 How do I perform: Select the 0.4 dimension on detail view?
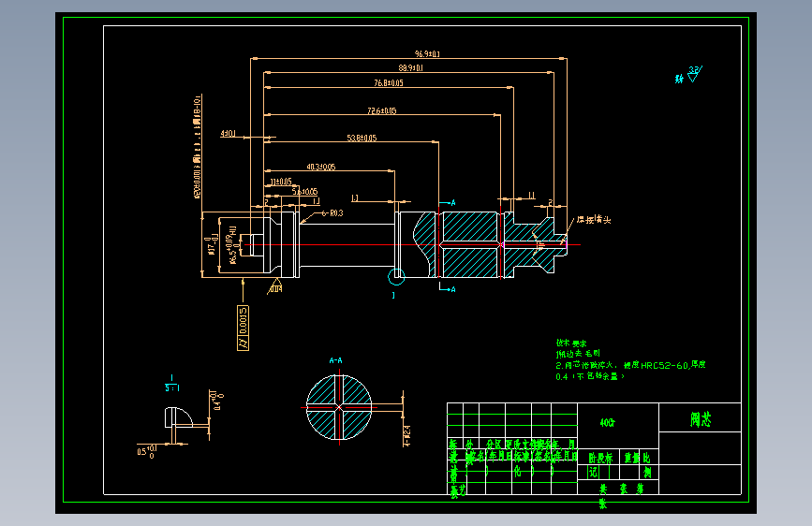[218, 401]
